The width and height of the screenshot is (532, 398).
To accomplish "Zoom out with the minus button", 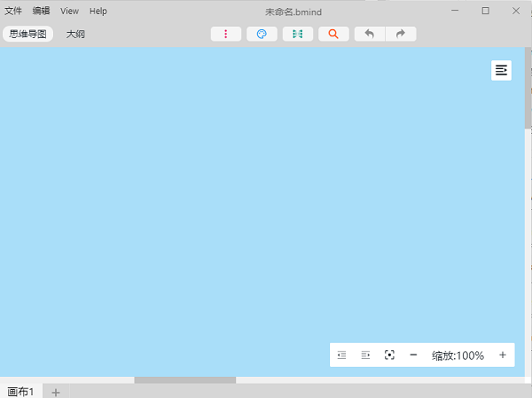I will point(413,355).
